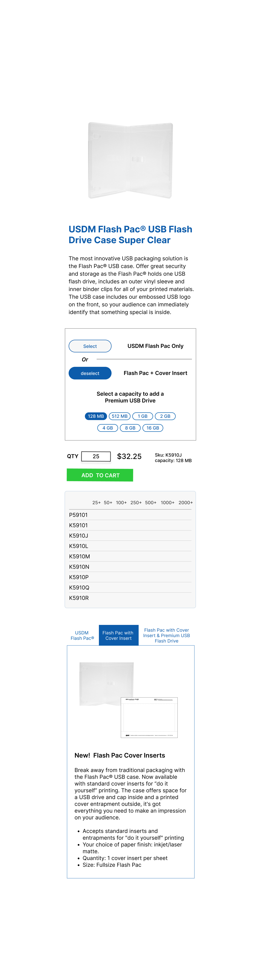261x980 pixels.
Task: Deselect the Flash Pac + Cover Insert option
Action: tap(90, 373)
